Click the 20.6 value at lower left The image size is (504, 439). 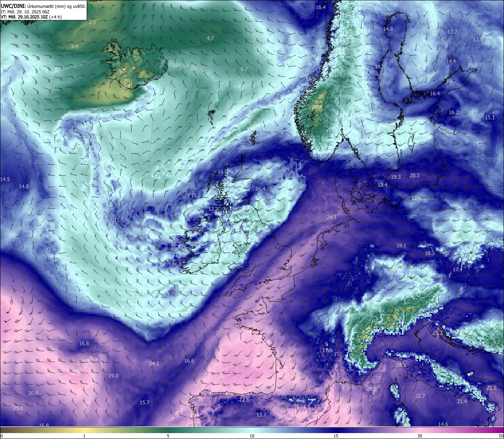(33, 393)
